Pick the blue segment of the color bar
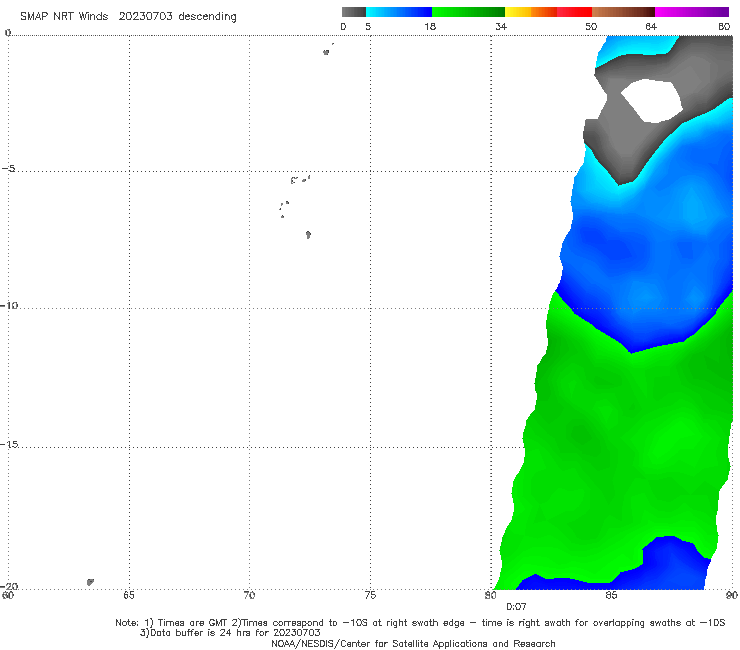 pos(399,12)
